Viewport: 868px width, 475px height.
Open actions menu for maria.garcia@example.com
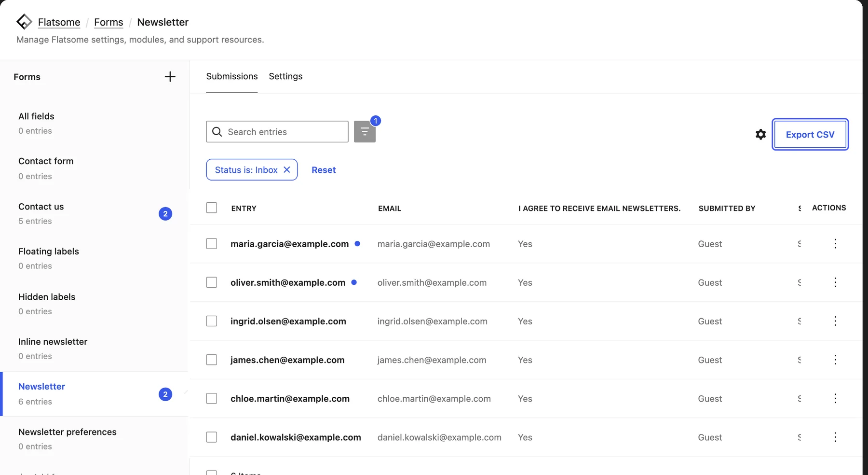pos(835,244)
